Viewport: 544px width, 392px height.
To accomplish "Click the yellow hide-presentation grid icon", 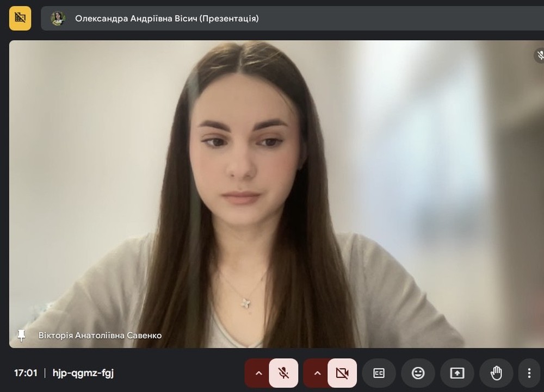I will click(x=20, y=18).
